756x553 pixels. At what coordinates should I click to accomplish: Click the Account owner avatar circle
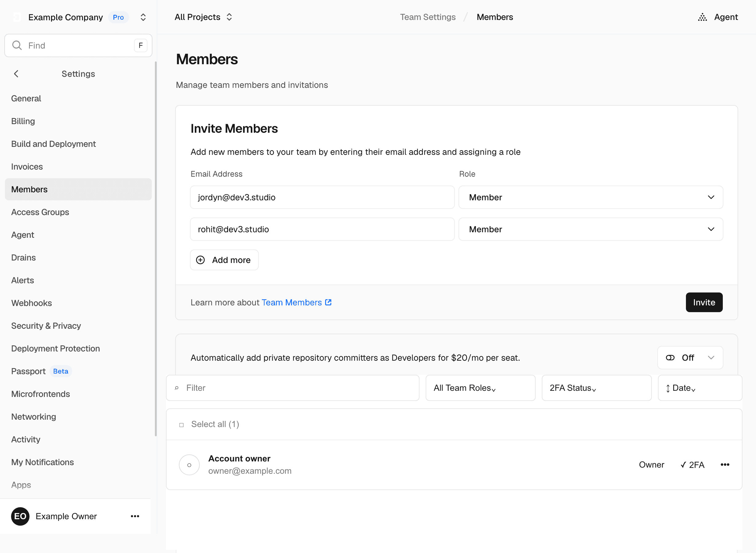point(189,465)
